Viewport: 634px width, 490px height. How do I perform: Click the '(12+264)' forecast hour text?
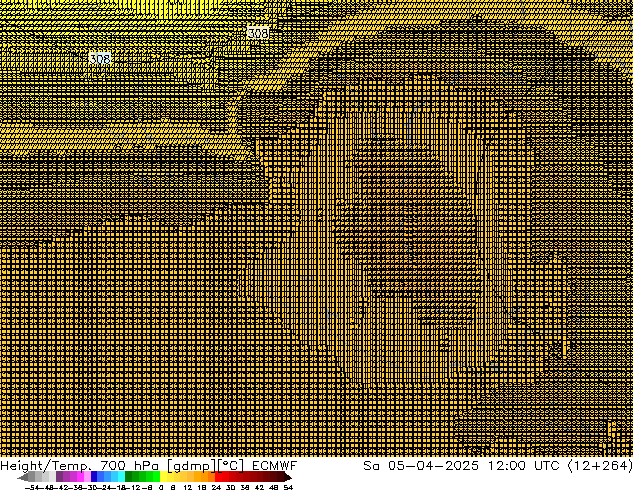600,466
